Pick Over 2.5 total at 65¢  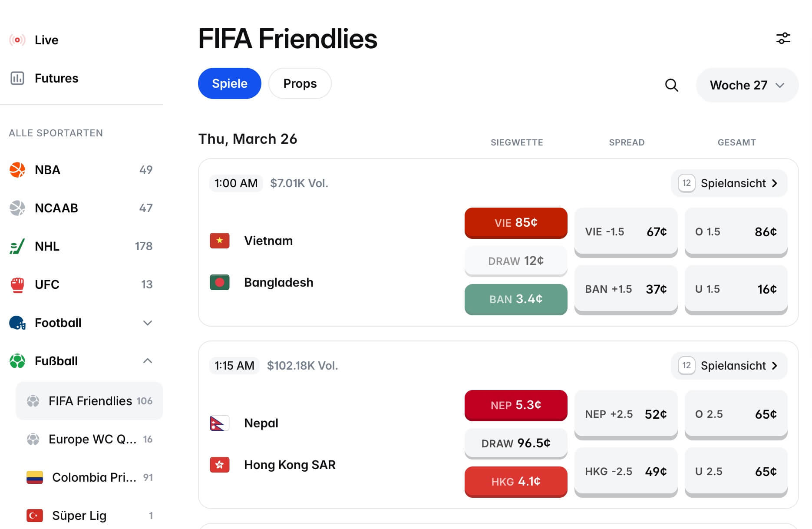736,414
